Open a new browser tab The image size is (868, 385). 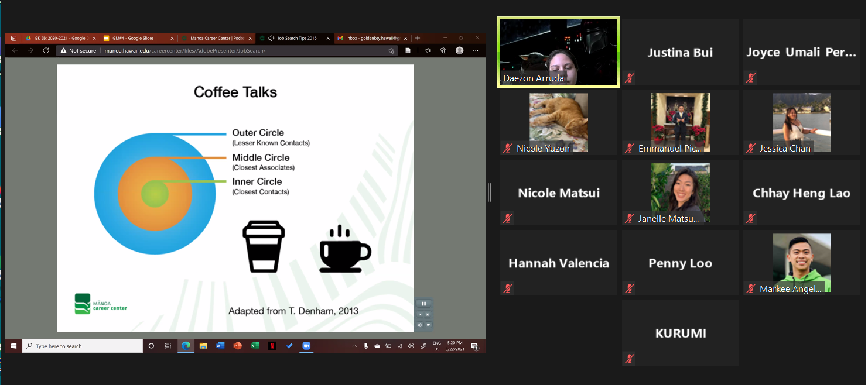(x=418, y=38)
